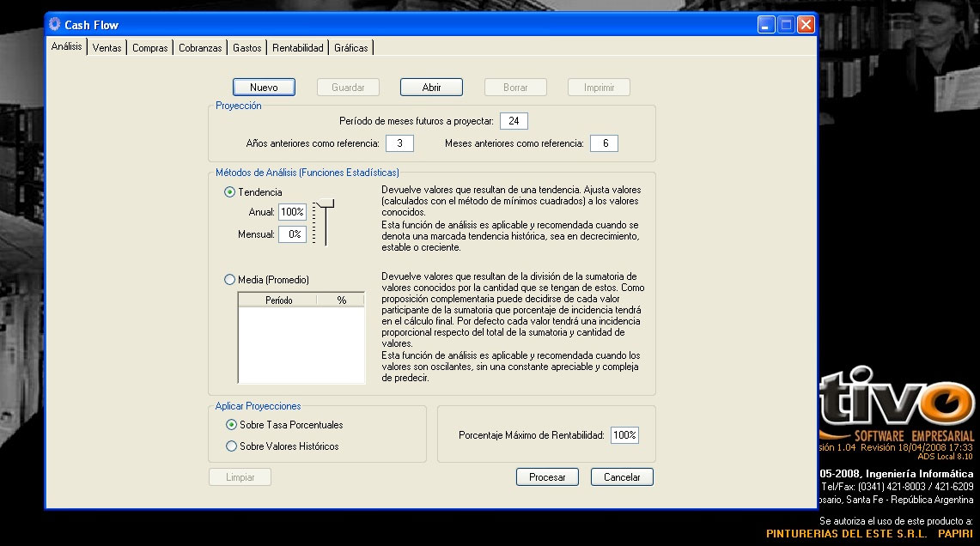Go to the Cobranzas tab
Image resolution: width=980 pixels, height=546 pixels.
tap(200, 48)
